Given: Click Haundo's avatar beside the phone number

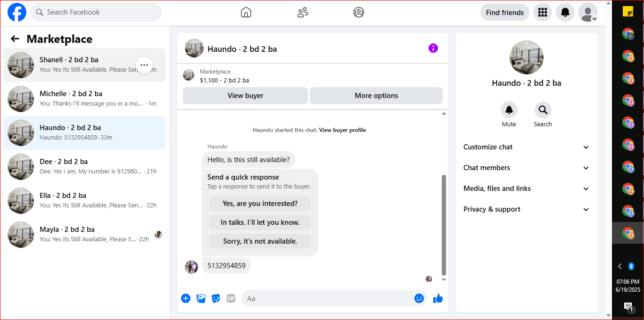Looking at the screenshot, I should point(191,267).
